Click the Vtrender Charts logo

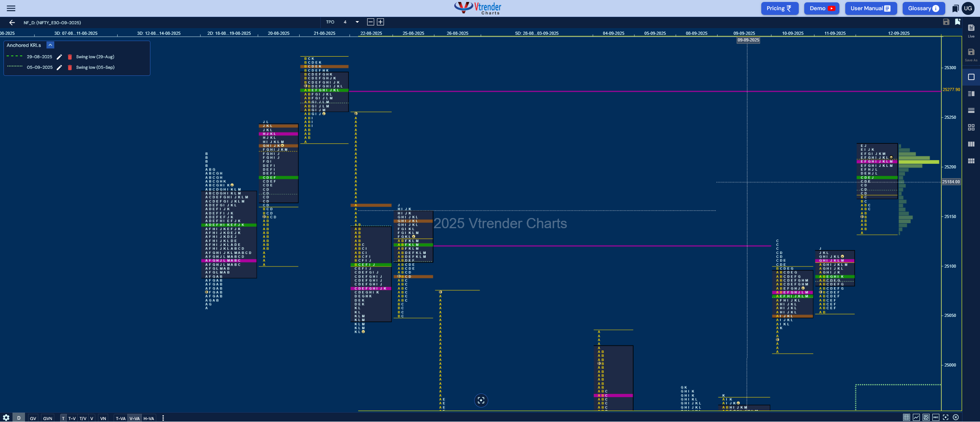478,8
